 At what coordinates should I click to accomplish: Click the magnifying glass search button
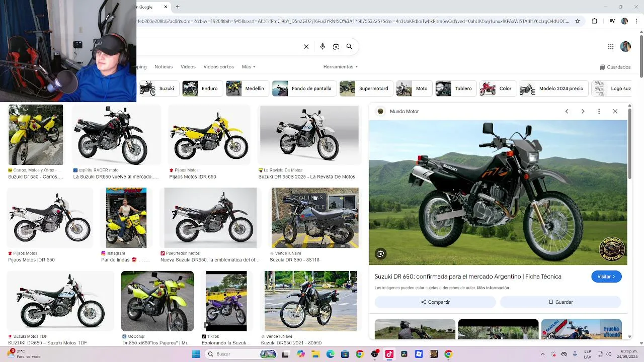349,47
